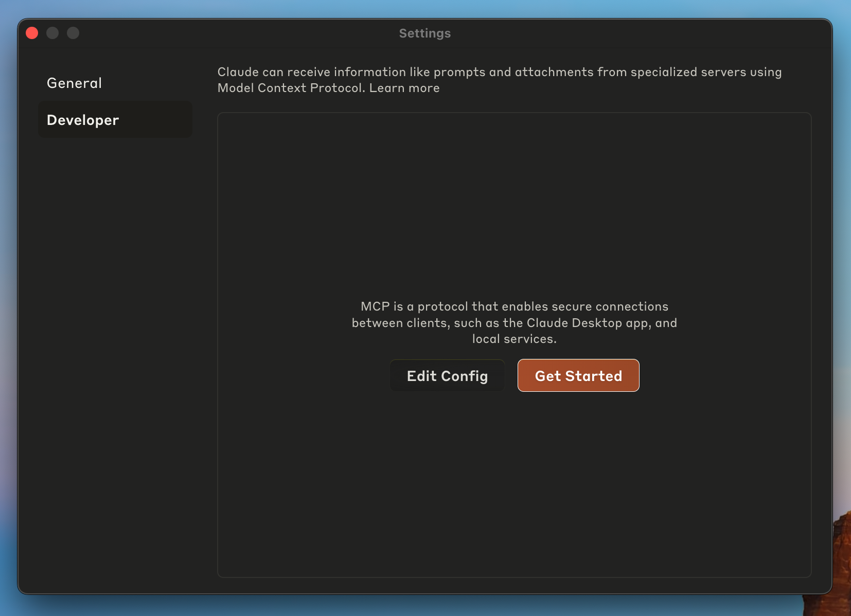The image size is (851, 616).
Task: Open the Learn more link about Model Context Protocol
Action: 404,88
